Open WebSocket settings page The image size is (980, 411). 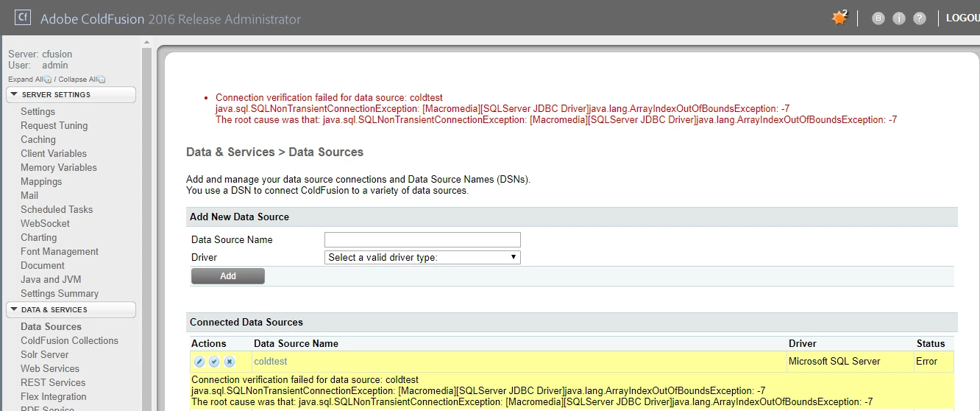45,224
